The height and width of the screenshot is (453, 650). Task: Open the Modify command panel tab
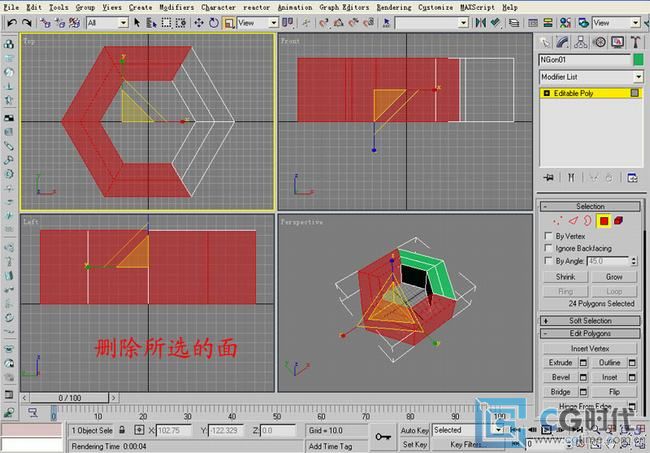tap(563, 42)
